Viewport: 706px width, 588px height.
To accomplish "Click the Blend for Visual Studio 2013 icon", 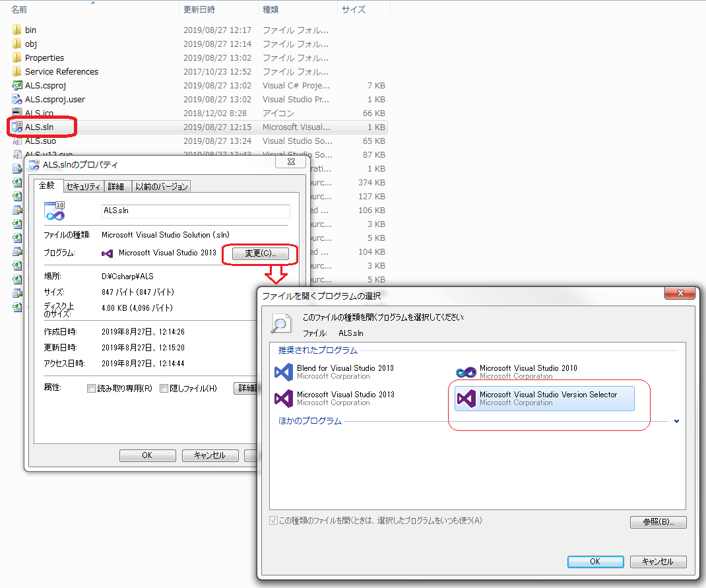I will [284, 372].
